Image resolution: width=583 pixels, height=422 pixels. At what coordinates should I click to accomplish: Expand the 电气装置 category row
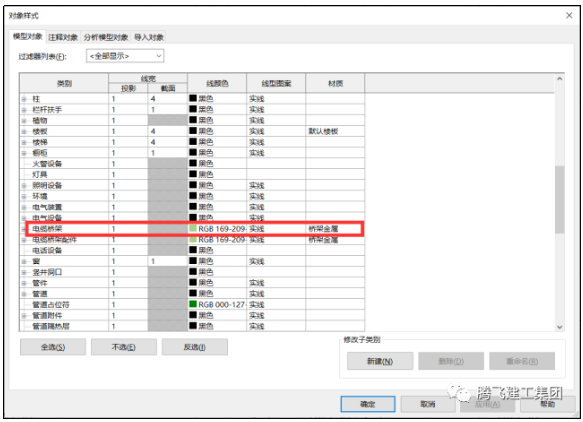[x=24, y=207]
